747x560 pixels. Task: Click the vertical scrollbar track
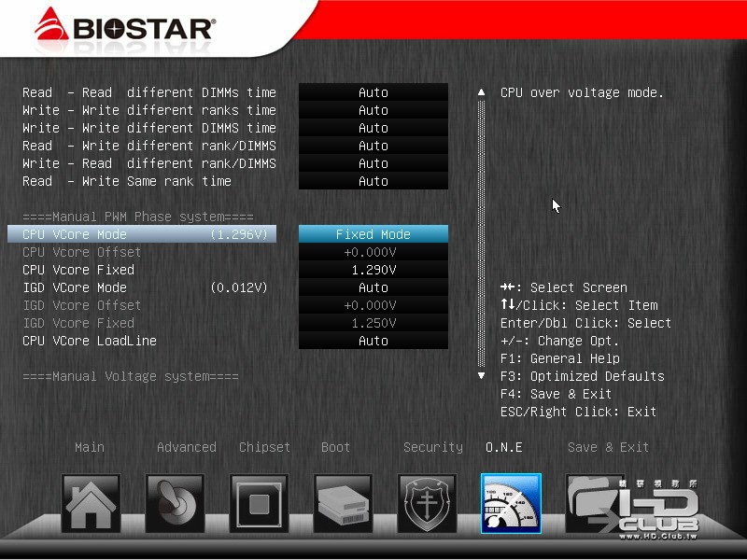(x=481, y=233)
